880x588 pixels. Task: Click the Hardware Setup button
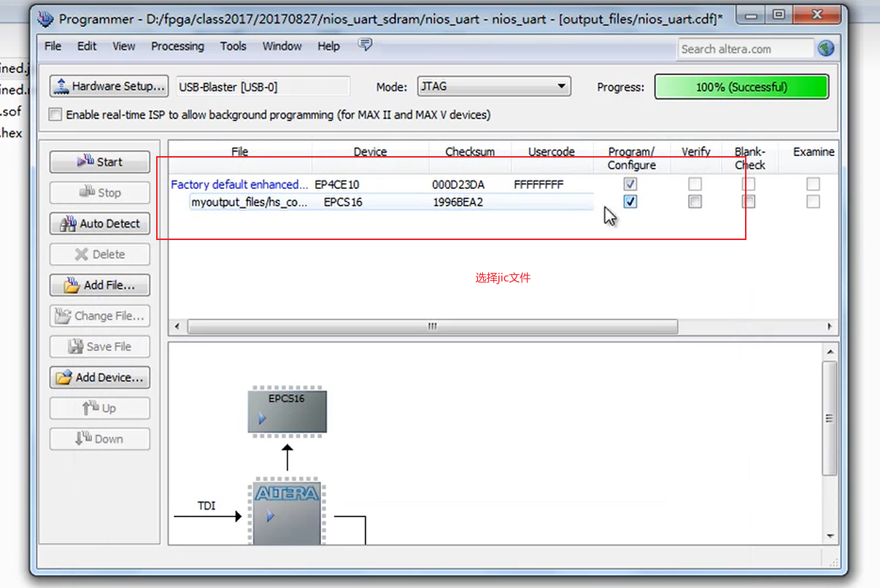click(x=109, y=86)
